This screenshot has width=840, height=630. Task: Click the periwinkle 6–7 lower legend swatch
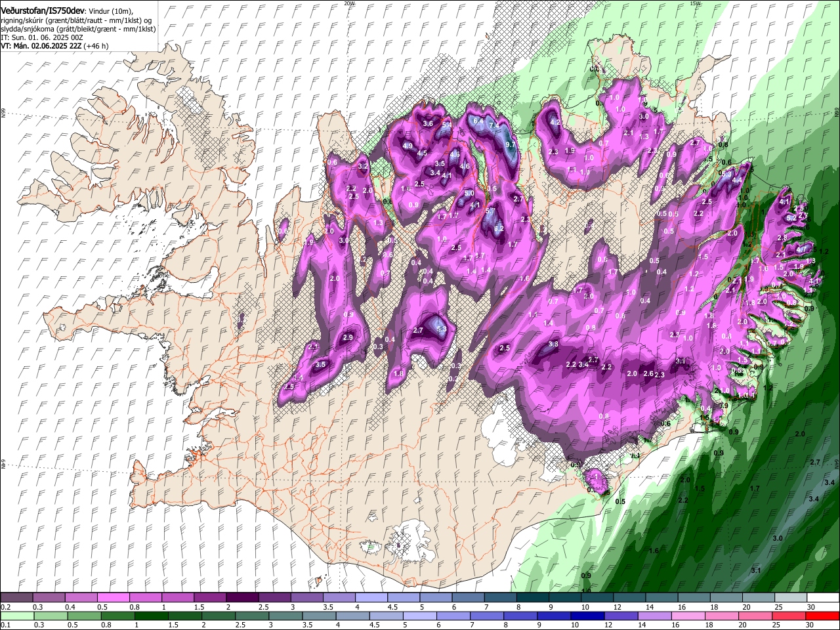pyautogui.click(x=453, y=616)
